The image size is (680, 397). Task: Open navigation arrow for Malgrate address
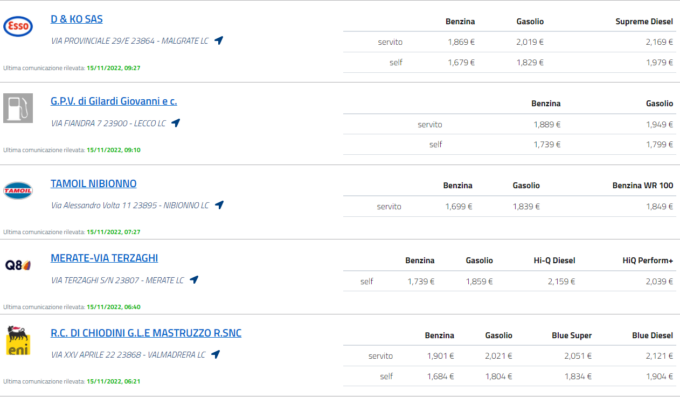point(219,40)
